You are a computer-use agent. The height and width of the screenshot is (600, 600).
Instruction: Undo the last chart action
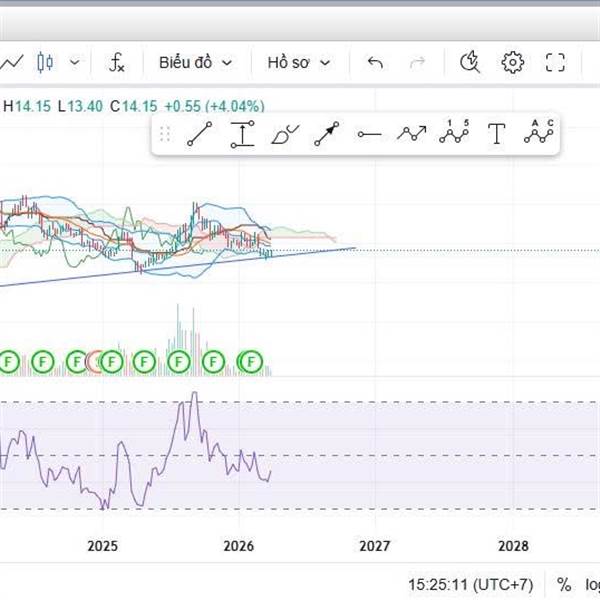tap(375, 63)
